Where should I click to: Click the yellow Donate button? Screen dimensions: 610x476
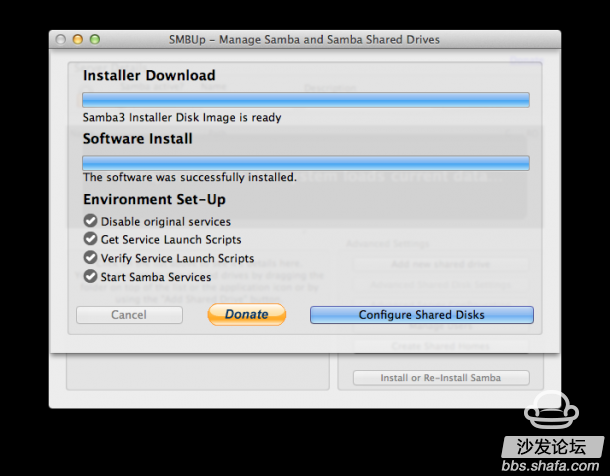click(247, 314)
